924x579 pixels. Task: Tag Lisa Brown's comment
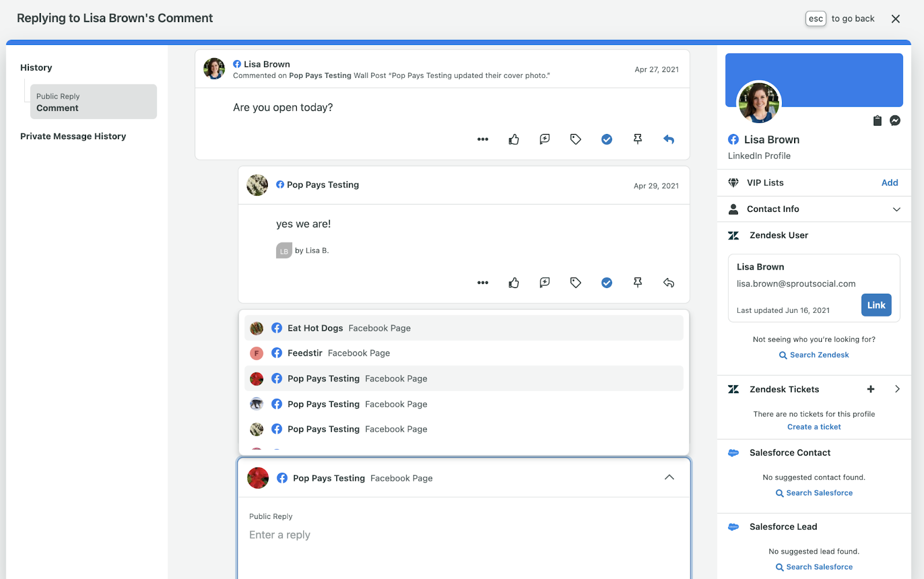point(576,139)
